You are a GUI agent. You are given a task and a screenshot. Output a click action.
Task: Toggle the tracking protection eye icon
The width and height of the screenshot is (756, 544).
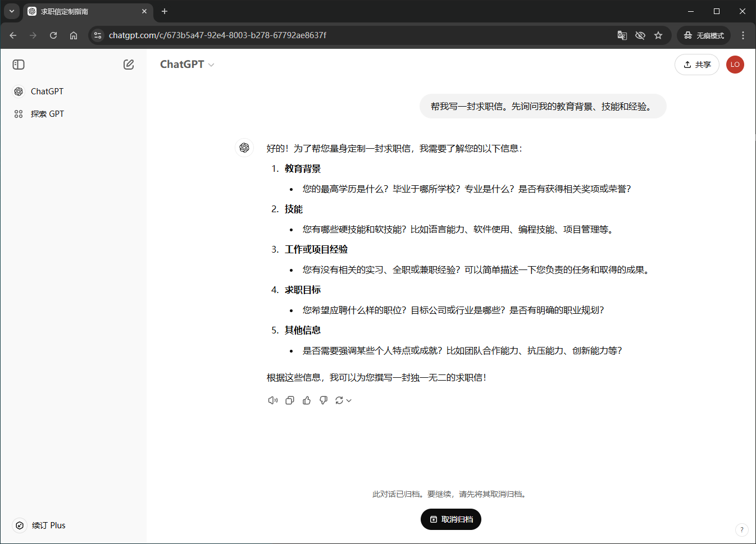click(x=640, y=35)
